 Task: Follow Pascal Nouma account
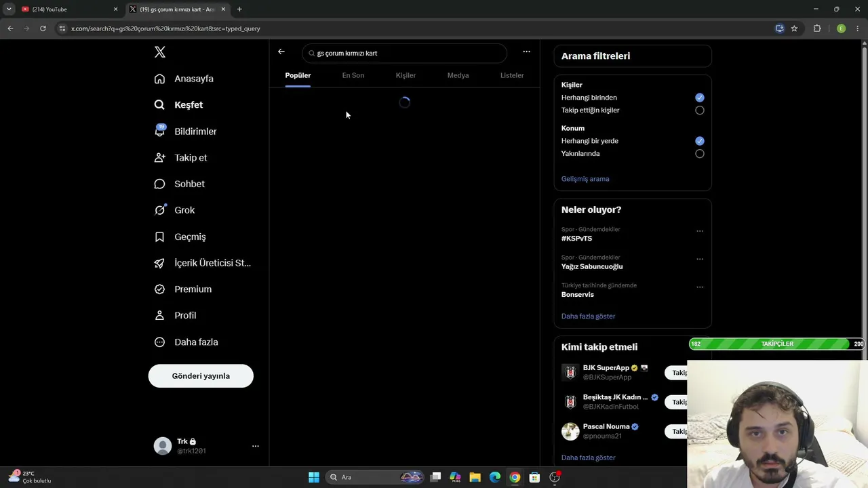(x=676, y=431)
